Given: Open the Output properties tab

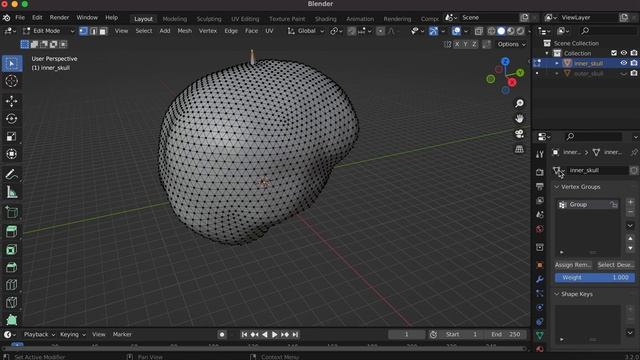Looking at the screenshot, I should 540,187.
